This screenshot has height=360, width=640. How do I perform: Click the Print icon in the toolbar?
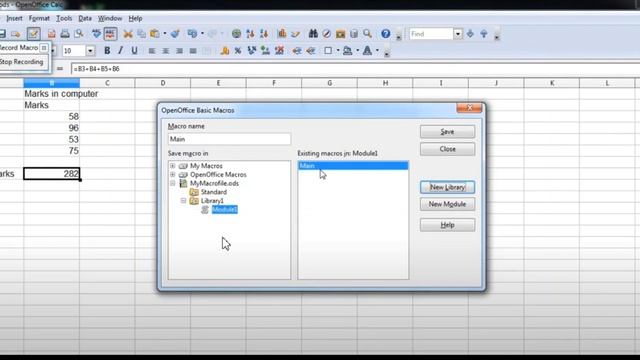65,34
